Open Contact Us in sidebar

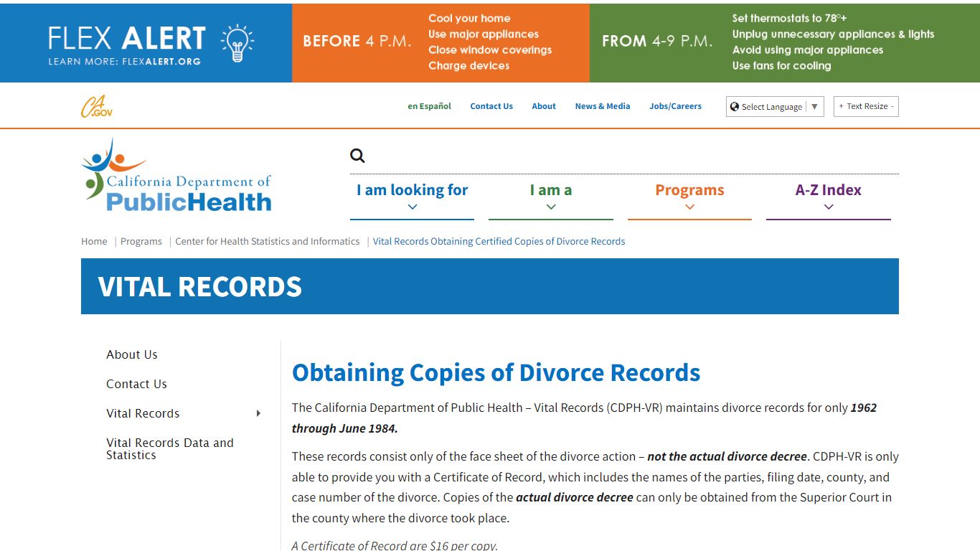pyautogui.click(x=136, y=384)
